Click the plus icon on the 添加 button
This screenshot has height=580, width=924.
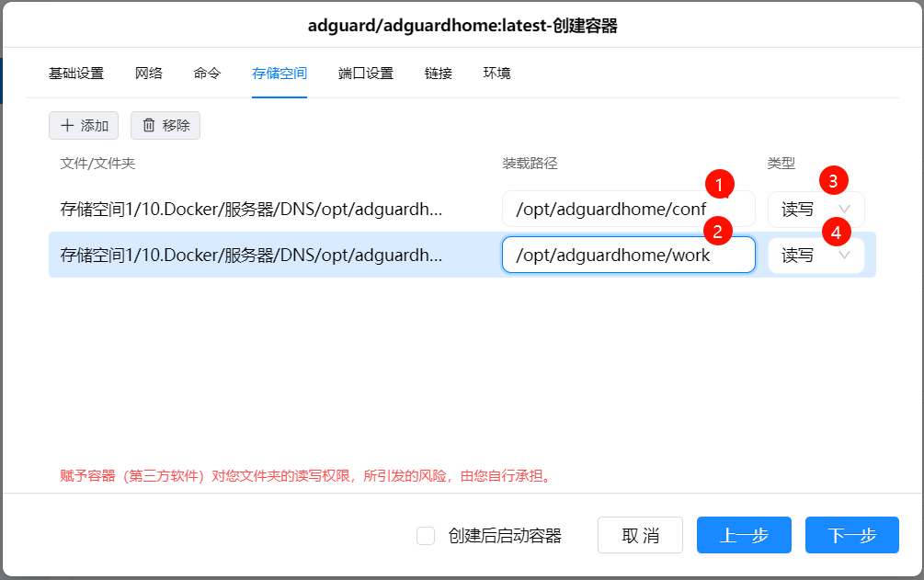tap(68, 125)
